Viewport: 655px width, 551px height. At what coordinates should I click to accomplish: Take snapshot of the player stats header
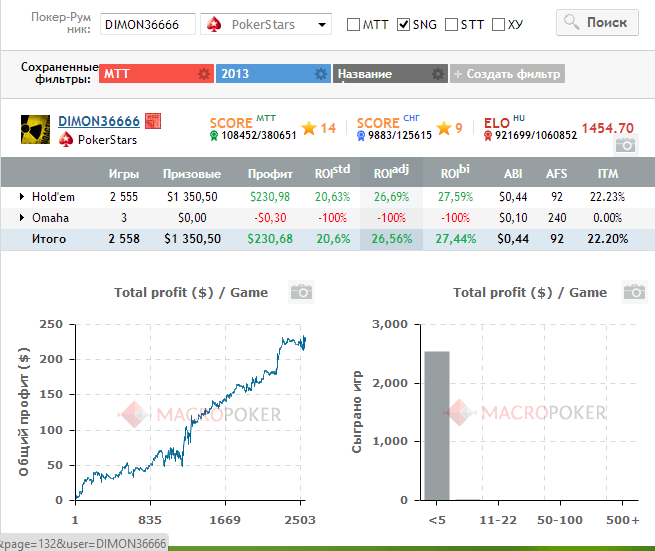click(625, 145)
